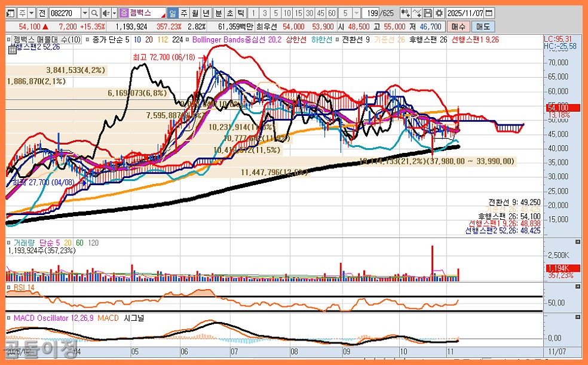Image resolution: width=588 pixels, height=365 pixels.
Task: Click the speaker sound alert icon
Action: coord(106,14)
